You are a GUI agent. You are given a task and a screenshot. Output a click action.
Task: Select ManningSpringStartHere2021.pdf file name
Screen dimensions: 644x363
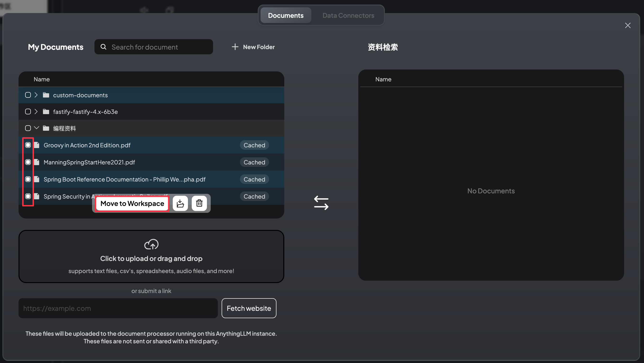click(x=89, y=162)
